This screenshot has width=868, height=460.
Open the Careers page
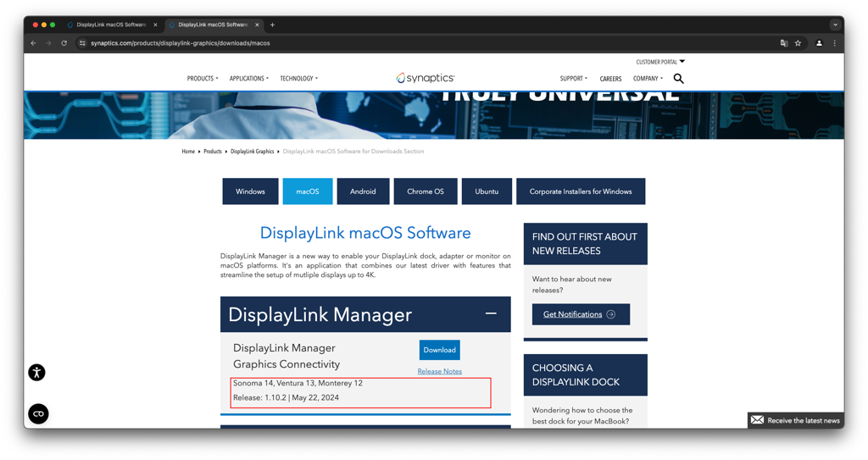pyautogui.click(x=610, y=79)
